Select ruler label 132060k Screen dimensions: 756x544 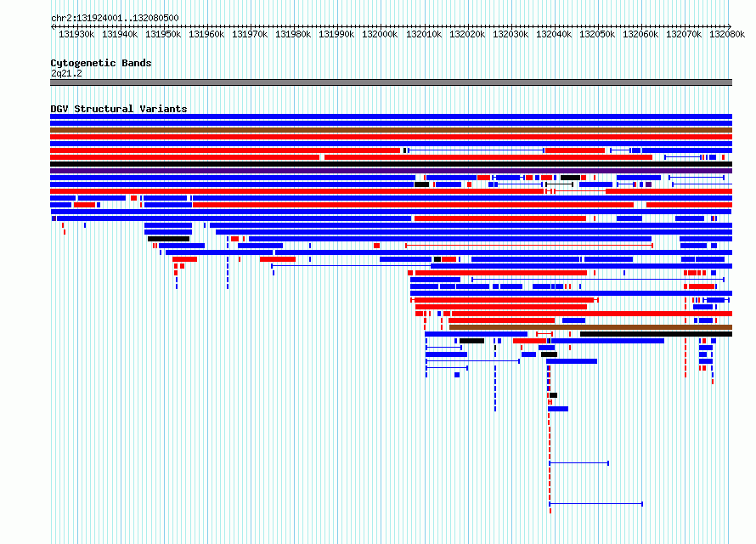click(x=640, y=34)
